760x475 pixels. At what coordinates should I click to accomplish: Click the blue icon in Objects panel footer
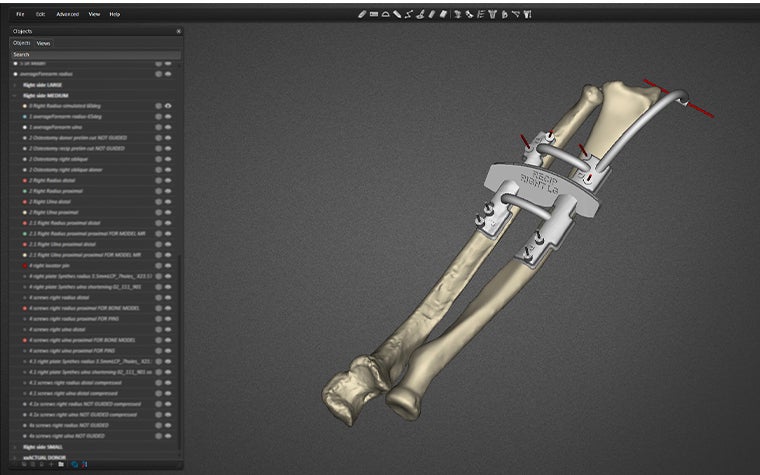point(75,464)
